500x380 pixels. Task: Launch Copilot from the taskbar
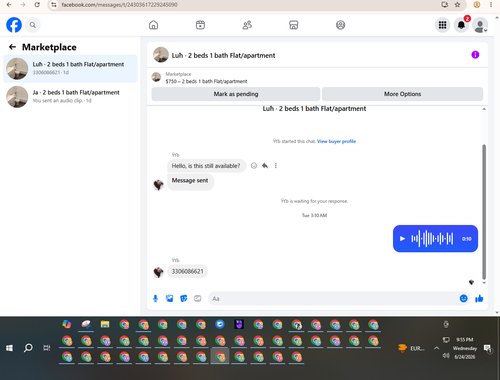coord(67,324)
